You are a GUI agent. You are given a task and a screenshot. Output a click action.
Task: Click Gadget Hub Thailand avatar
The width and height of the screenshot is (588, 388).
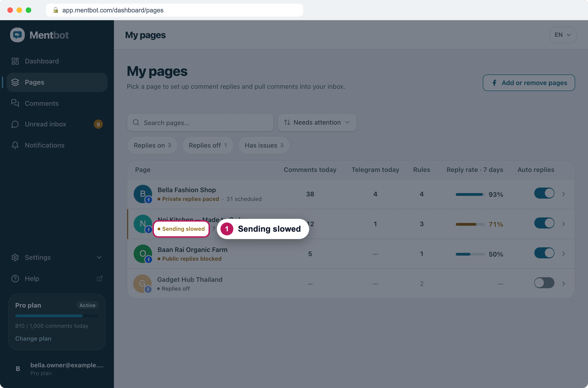142,284
